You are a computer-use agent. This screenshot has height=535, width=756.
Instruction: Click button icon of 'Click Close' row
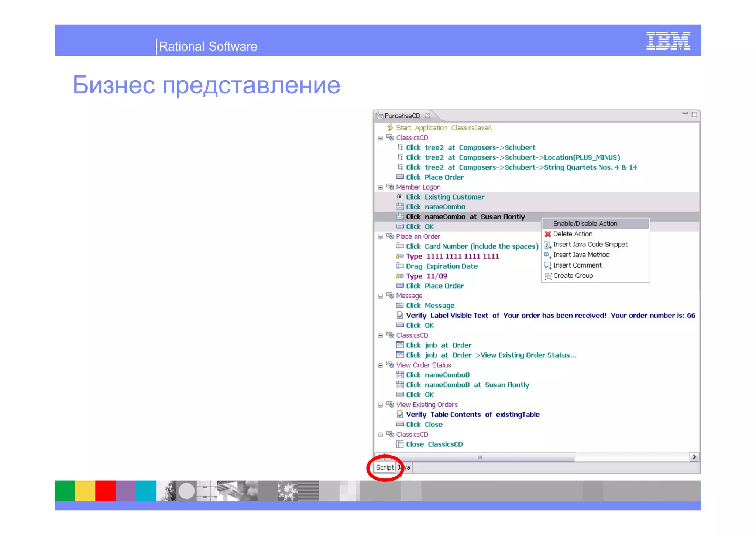click(400, 424)
